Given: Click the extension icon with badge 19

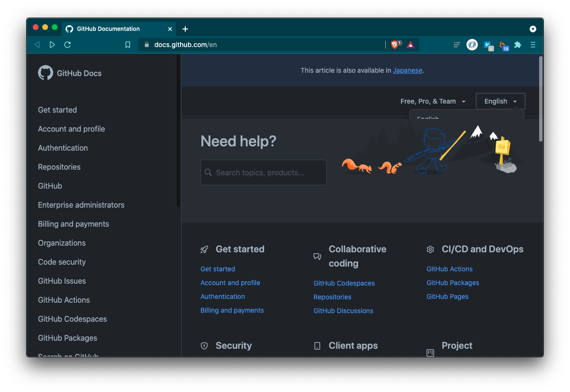Looking at the screenshot, I should tap(503, 45).
